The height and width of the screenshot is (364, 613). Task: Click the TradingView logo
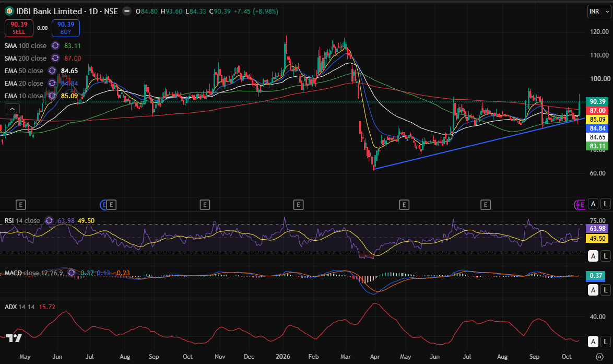[x=14, y=338]
